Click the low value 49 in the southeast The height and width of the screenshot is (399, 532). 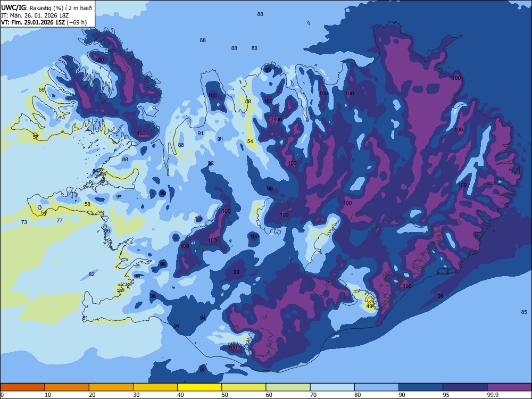(370, 306)
